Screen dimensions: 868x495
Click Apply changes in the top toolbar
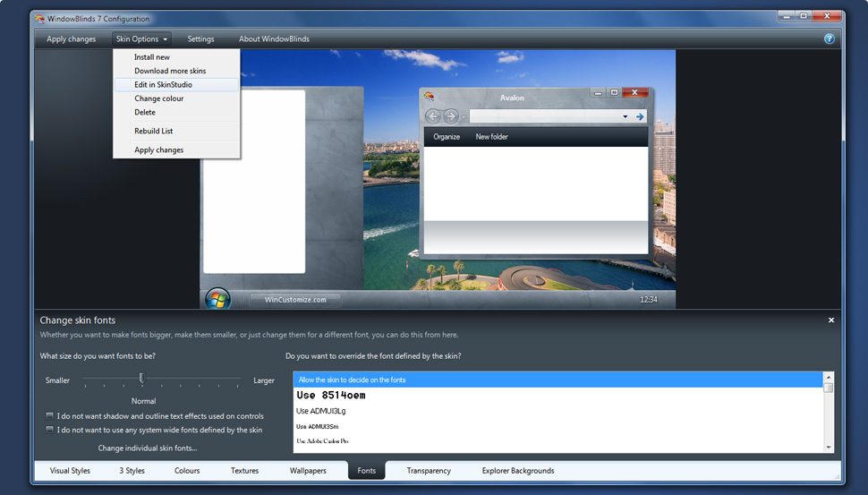coord(71,38)
